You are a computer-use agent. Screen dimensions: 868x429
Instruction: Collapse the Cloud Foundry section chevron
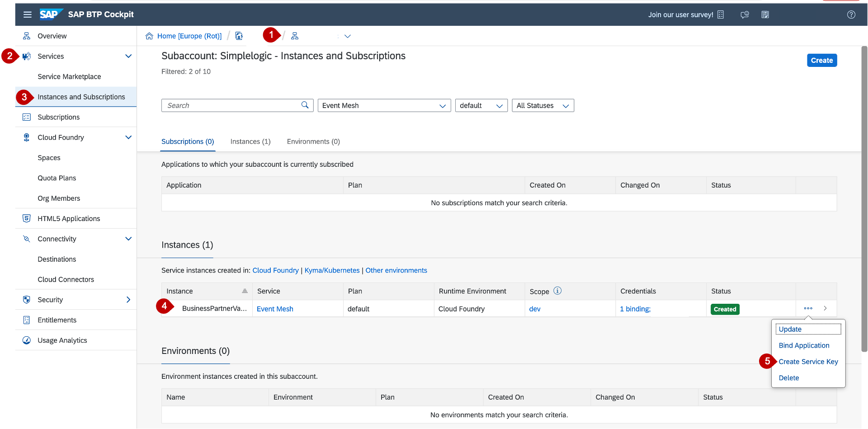click(x=128, y=137)
